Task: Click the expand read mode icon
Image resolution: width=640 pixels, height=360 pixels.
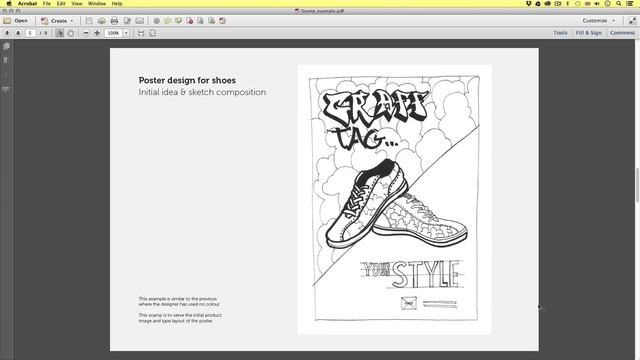Action: coord(632,20)
